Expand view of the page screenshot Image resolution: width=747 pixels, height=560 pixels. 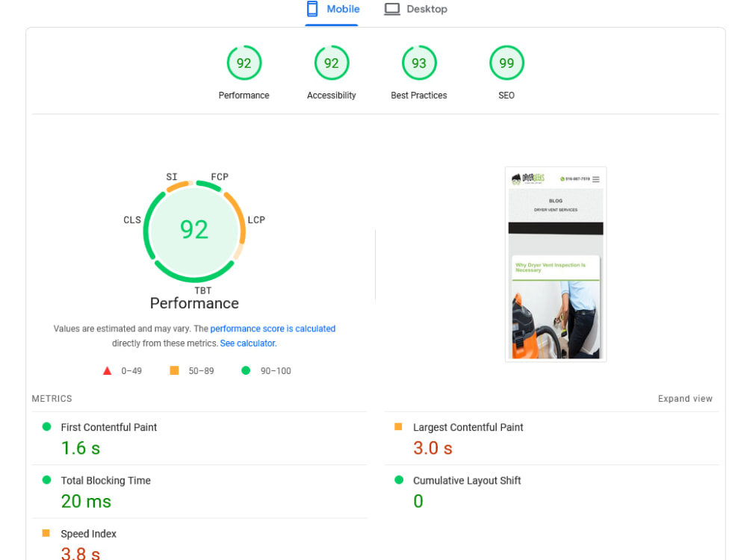684,398
